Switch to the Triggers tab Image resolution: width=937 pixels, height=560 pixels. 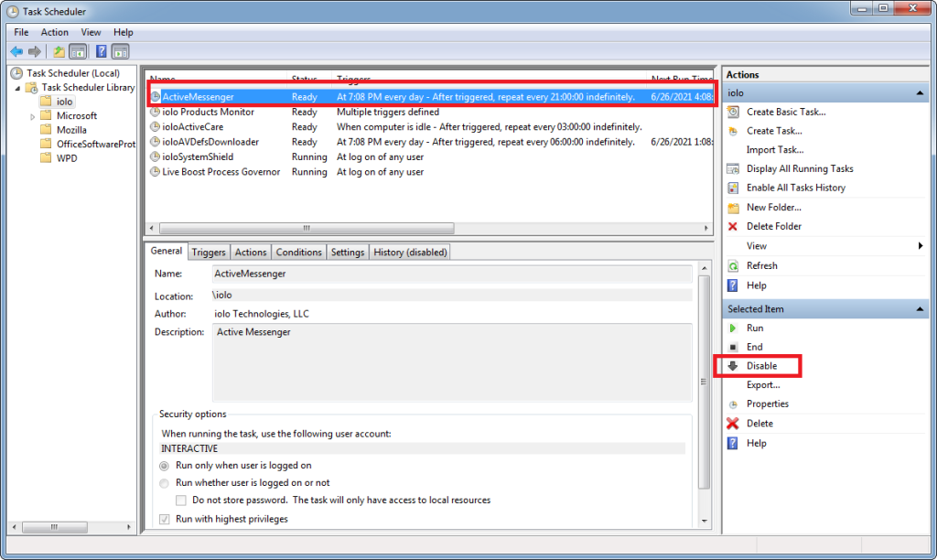click(x=209, y=253)
